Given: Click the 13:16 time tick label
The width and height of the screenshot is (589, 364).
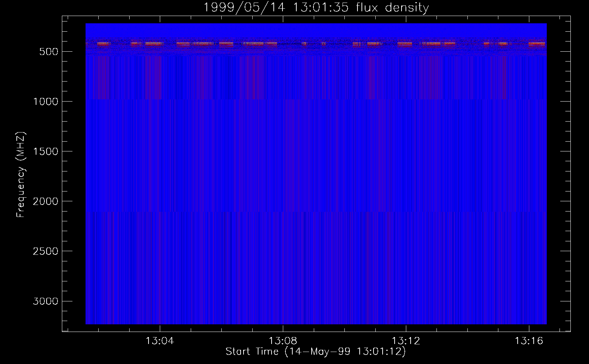Looking at the screenshot, I should pyautogui.click(x=529, y=341).
